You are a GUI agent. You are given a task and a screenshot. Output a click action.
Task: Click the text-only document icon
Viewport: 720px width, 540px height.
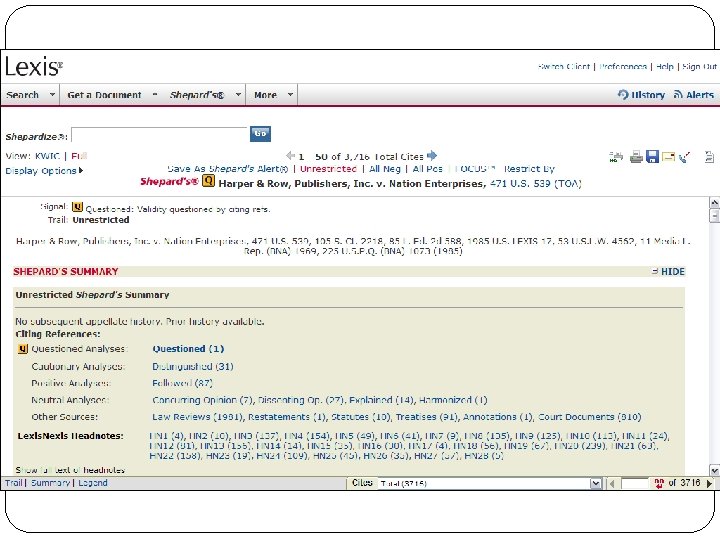(709, 157)
